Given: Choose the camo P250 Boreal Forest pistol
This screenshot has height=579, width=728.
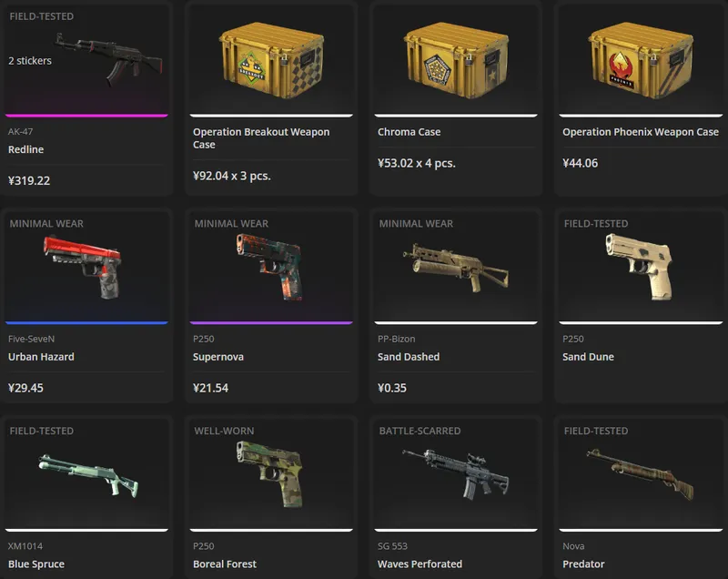Looking at the screenshot, I should tap(270, 473).
